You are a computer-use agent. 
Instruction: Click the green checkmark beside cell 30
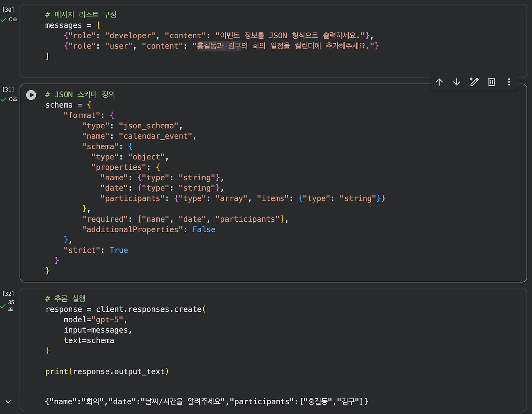(x=4, y=20)
